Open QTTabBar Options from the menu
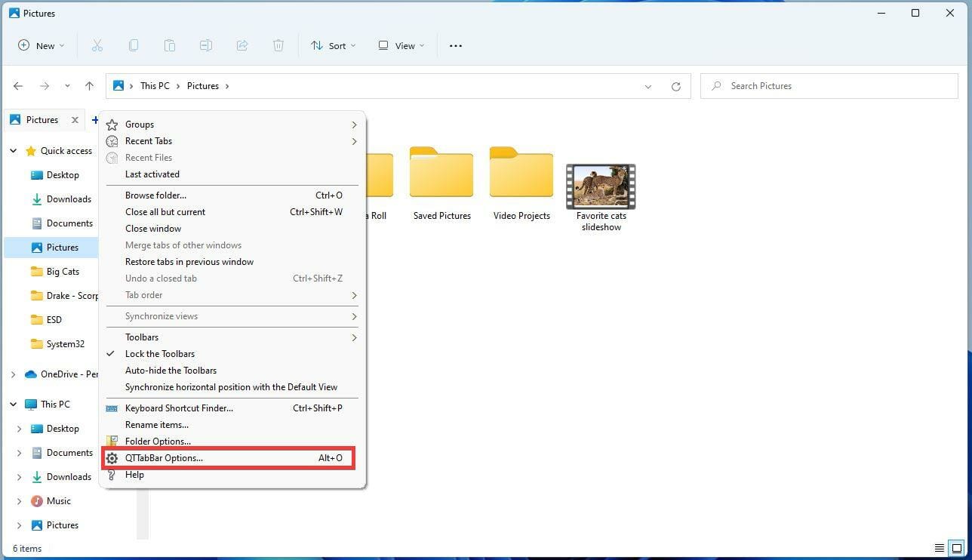Viewport: 972px width, 560px height. tap(165, 457)
